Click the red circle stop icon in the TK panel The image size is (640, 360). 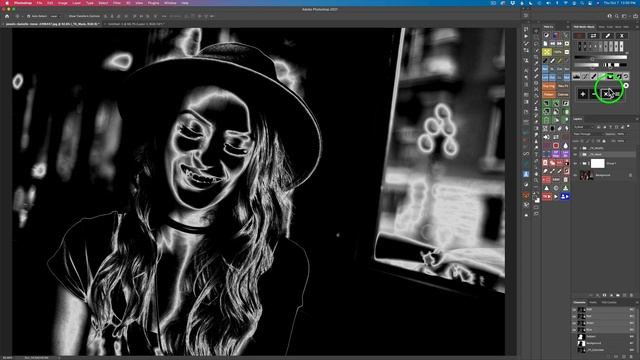[x=556, y=146]
